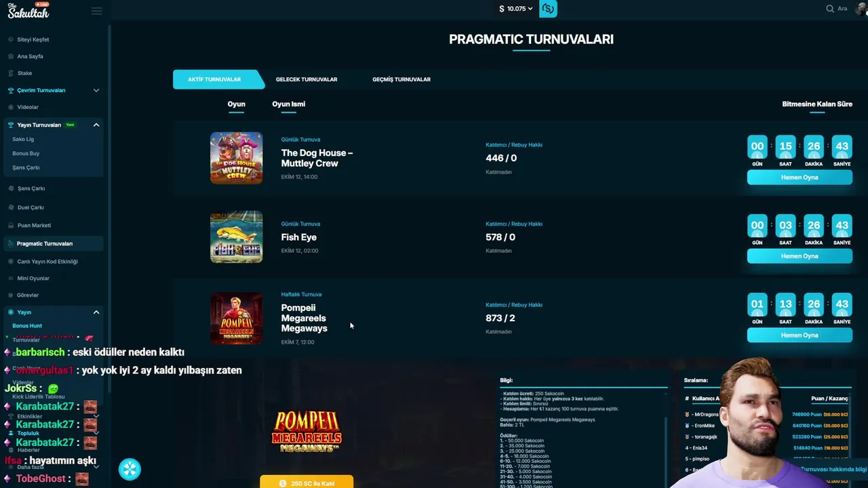
Task: Click the pink gem badge beside TobeGhost
Action: pyautogui.click(x=7, y=479)
